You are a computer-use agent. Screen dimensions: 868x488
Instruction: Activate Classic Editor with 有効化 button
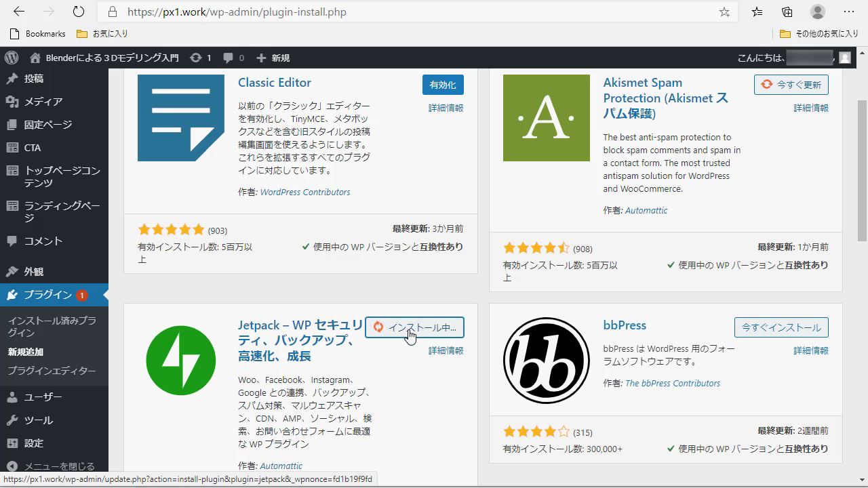pyautogui.click(x=442, y=85)
